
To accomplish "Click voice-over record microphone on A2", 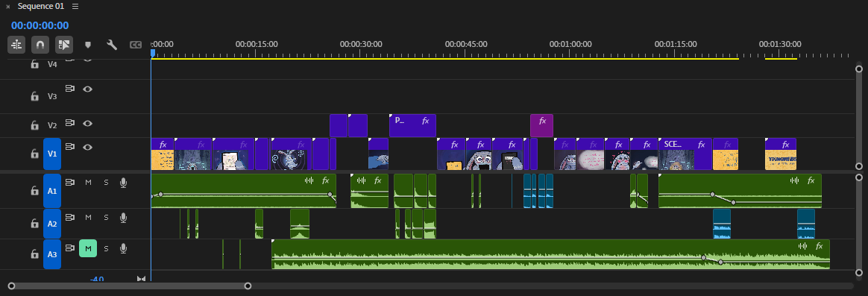I will [x=124, y=218].
